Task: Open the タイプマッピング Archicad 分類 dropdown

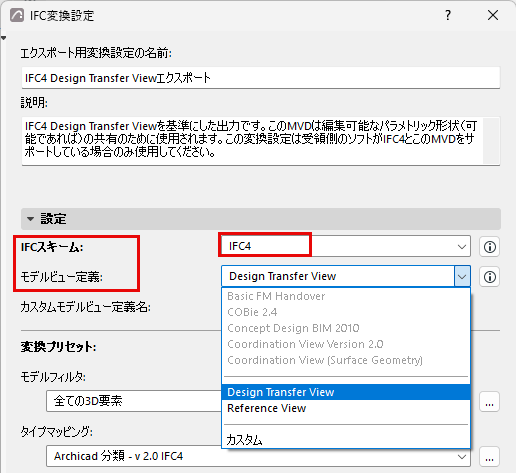Action: (258, 456)
